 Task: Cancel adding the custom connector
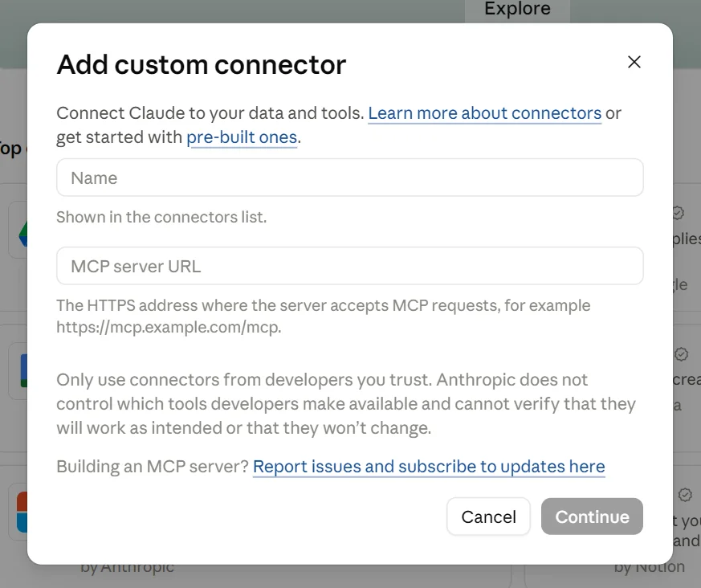click(489, 517)
